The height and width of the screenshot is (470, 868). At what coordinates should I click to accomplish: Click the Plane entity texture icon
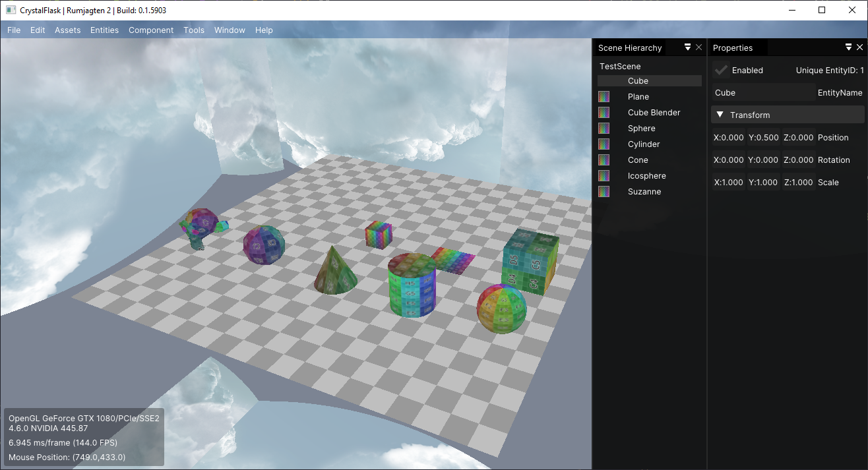(x=604, y=96)
